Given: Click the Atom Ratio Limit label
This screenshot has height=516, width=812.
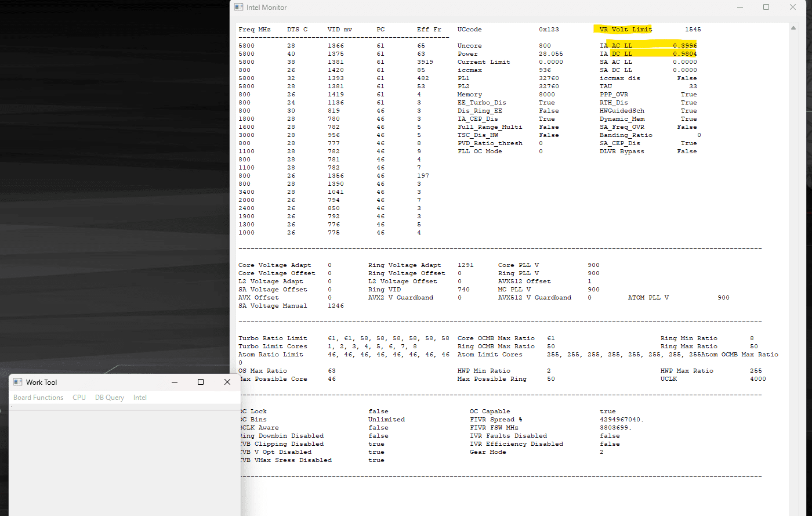Looking at the screenshot, I should 271,354.
